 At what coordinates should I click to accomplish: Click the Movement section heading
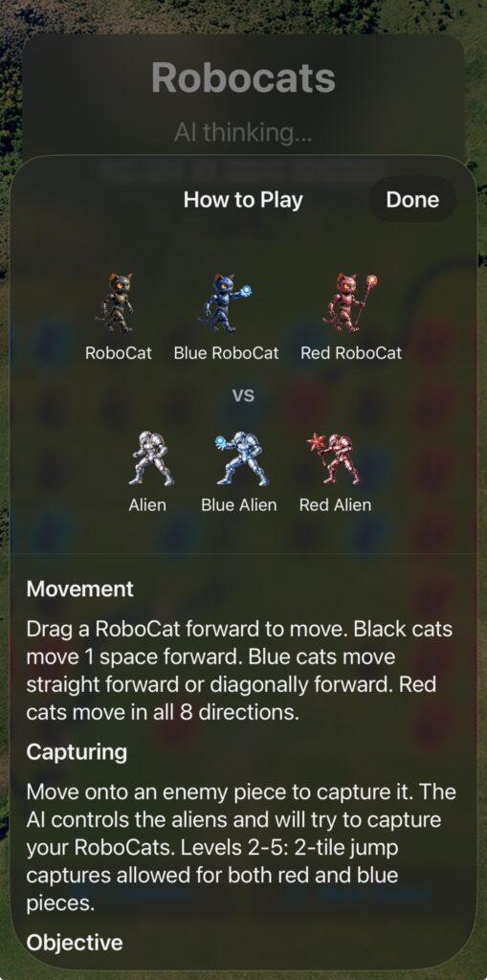pyautogui.click(x=80, y=590)
